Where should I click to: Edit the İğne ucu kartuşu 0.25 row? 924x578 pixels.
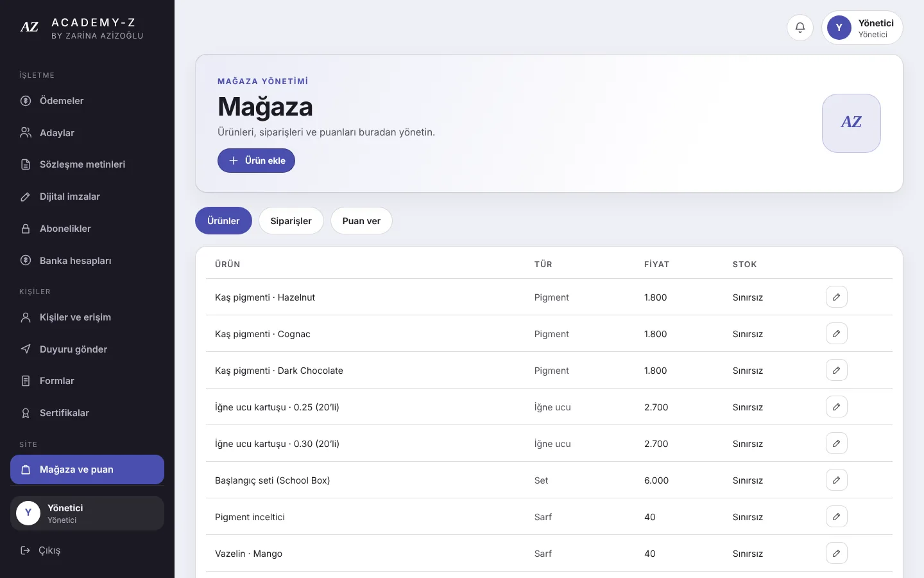(837, 407)
